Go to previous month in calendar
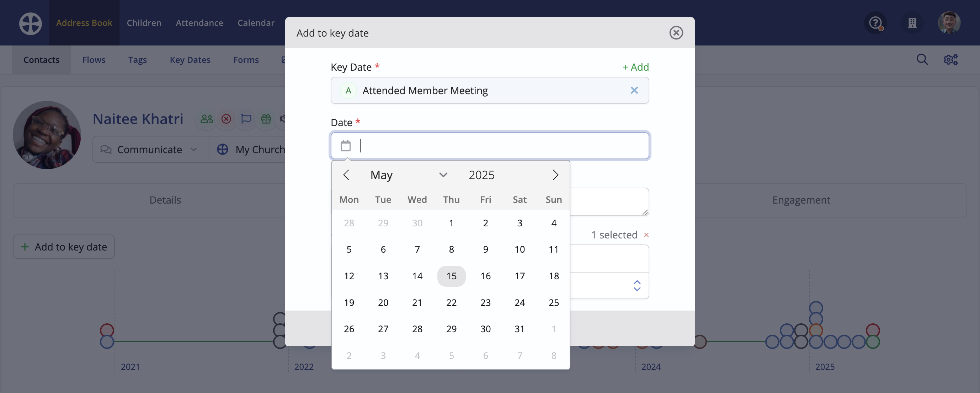This screenshot has width=980, height=393. (x=346, y=175)
